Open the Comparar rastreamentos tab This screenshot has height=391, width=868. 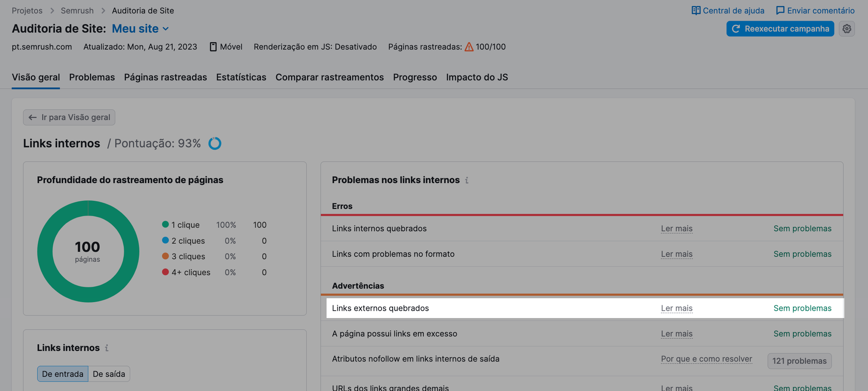pyautogui.click(x=330, y=77)
